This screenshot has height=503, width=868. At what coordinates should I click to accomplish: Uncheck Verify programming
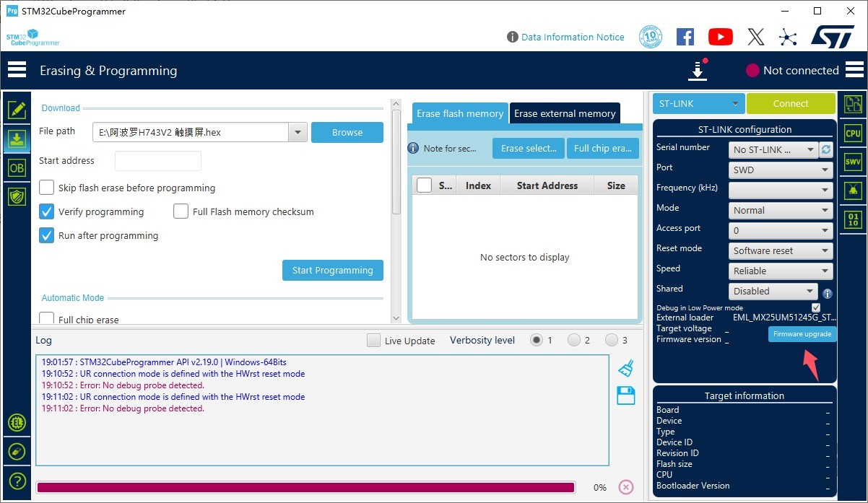pos(47,211)
